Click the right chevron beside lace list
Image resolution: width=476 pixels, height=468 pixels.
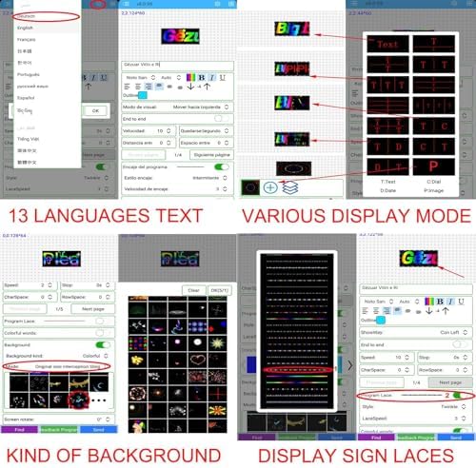[x=349, y=365]
